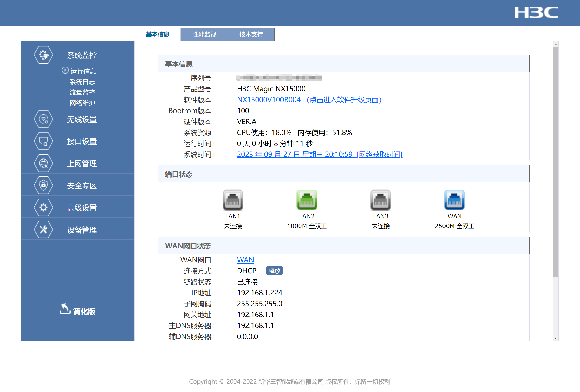Open 系统日志 in the sidebar

[x=82, y=82]
